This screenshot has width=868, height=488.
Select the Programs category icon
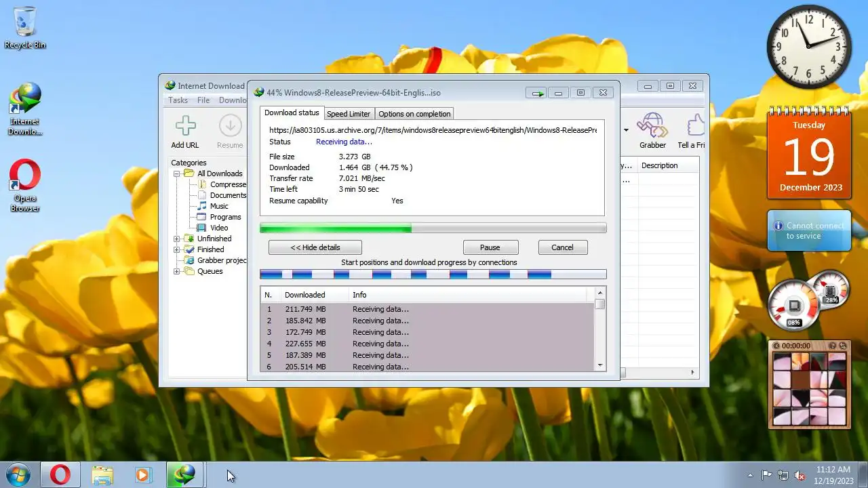click(201, 217)
